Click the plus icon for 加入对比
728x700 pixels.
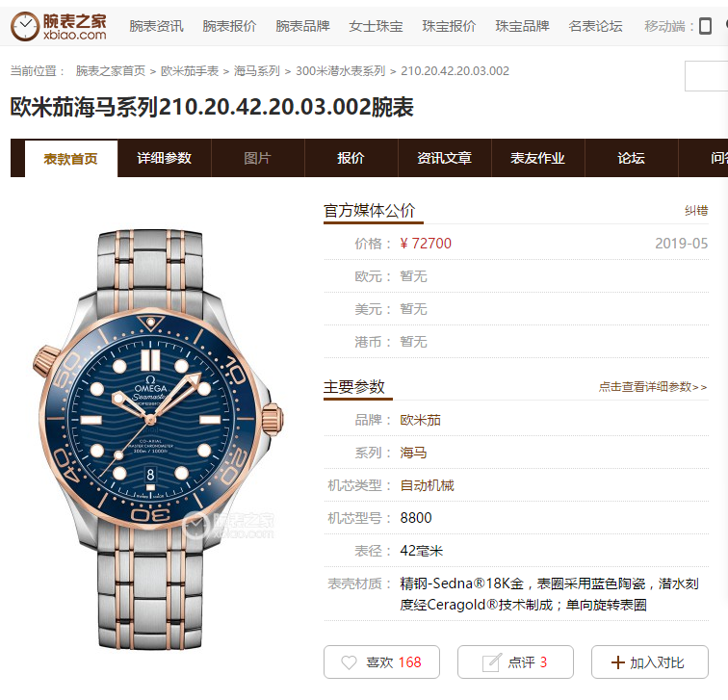[x=618, y=662]
